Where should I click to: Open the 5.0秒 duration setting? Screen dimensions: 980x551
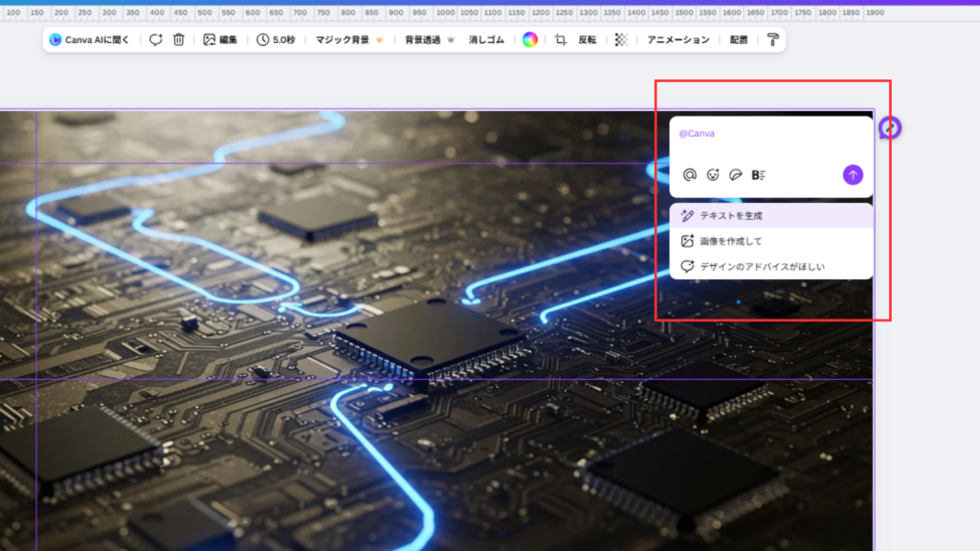(x=276, y=40)
